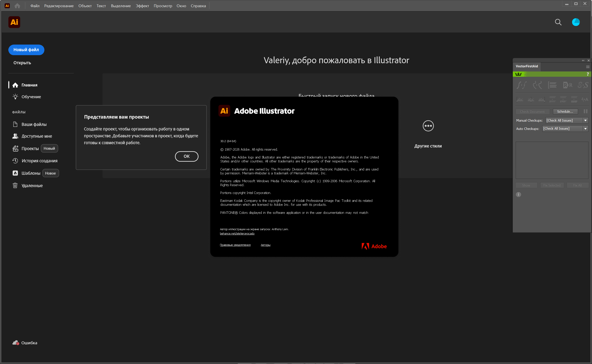Click the search magnifier icon

point(558,22)
